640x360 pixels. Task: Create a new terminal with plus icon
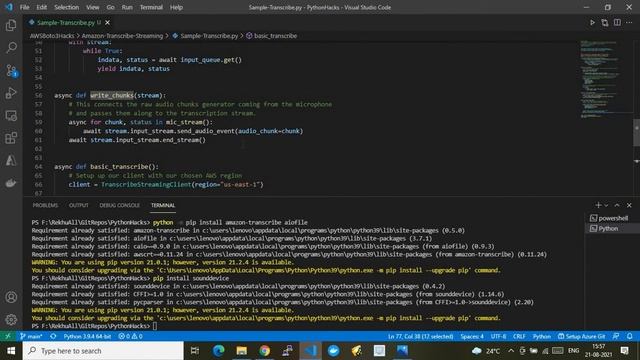[x=598, y=205]
